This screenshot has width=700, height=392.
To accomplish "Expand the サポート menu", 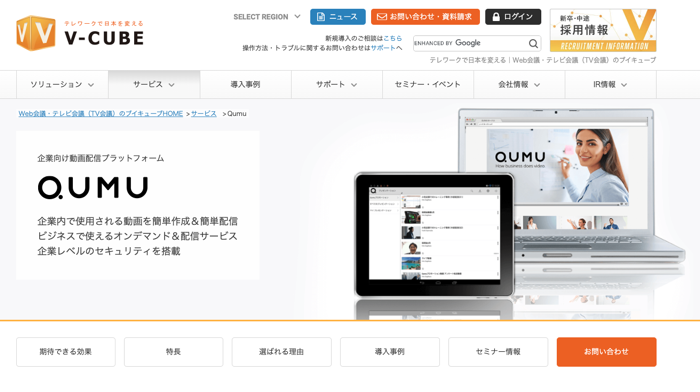I will tap(337, 84).
